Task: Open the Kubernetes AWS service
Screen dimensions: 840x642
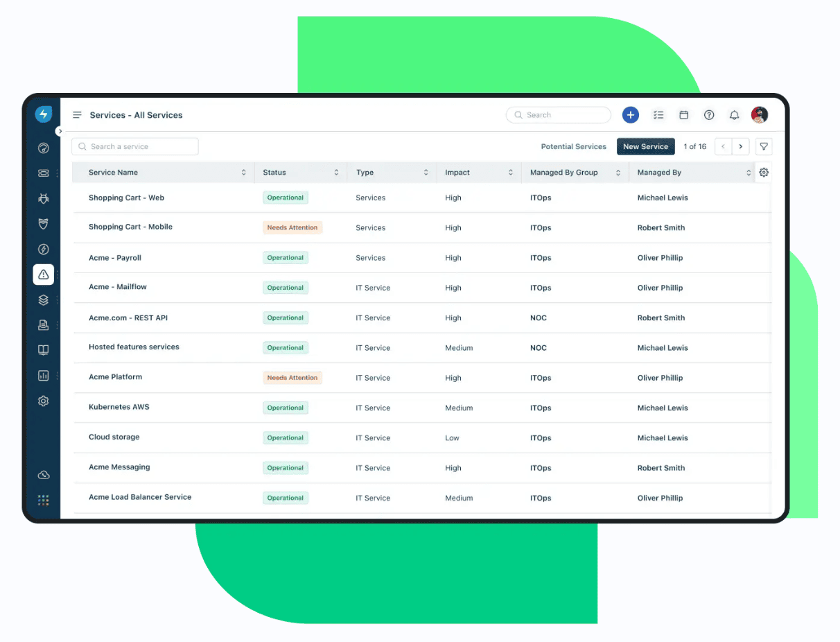Action: [x=119, y=407]
